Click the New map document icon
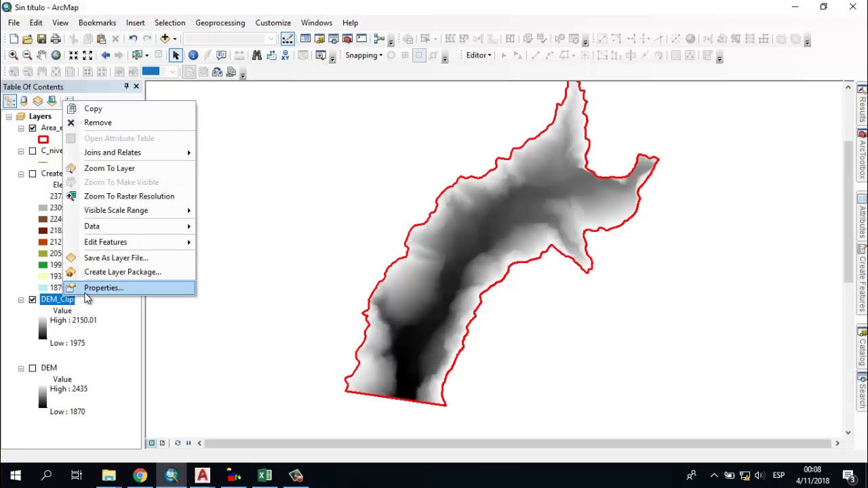The width and height of the screenshot is (868, 488). click(14, 39)
